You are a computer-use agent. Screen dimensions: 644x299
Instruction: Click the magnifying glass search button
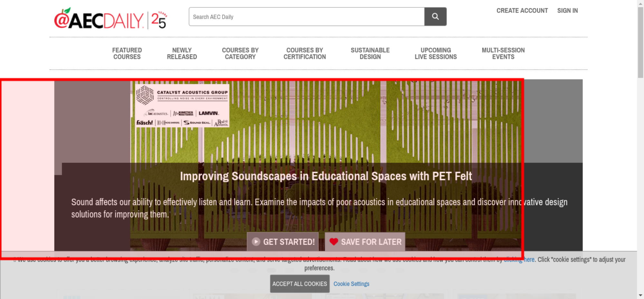(435, 16)
